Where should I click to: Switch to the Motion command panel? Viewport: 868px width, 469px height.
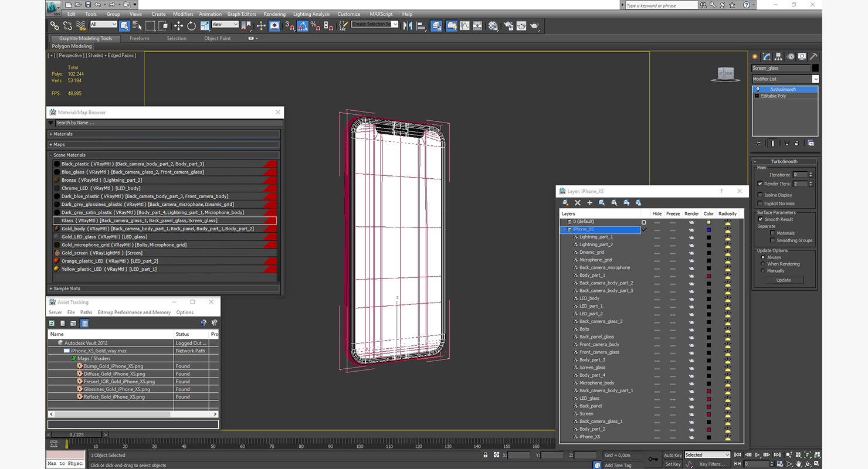[x=791, y=56]
